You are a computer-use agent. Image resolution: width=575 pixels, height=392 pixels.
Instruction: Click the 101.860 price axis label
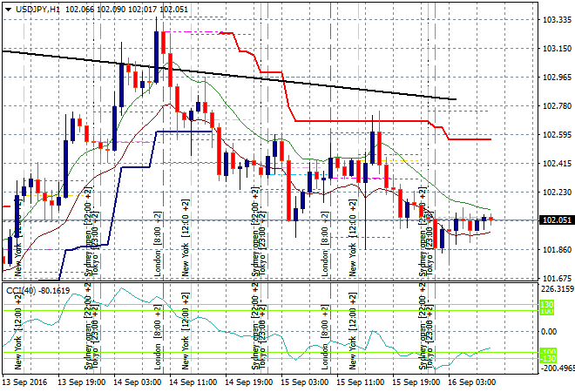pyautogui.click(x=557, y=250)
